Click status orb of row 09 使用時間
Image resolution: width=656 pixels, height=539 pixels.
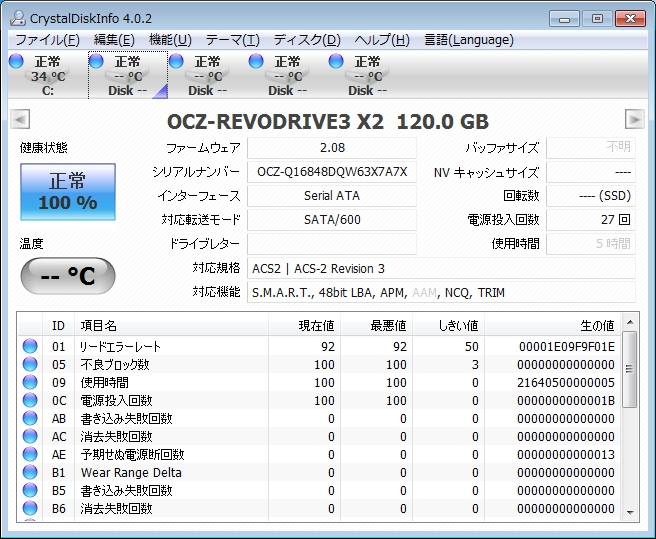pyautogui.click(x=30, y=382)
